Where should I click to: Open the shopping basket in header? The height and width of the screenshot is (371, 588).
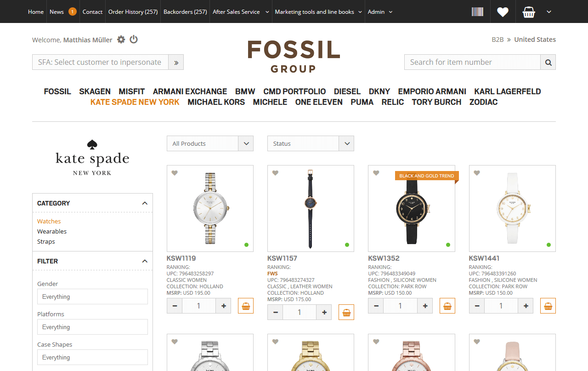coord(529,12)
